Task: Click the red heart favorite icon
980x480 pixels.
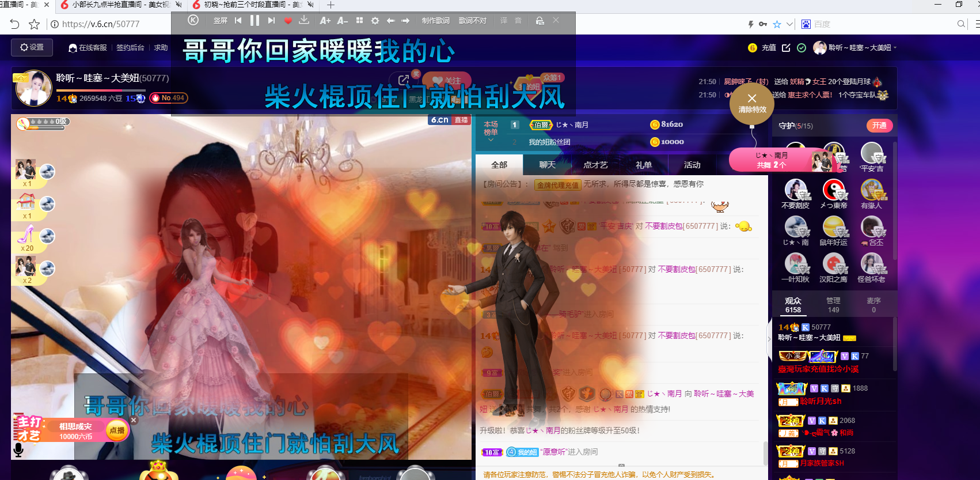Action: click(288, 20)
